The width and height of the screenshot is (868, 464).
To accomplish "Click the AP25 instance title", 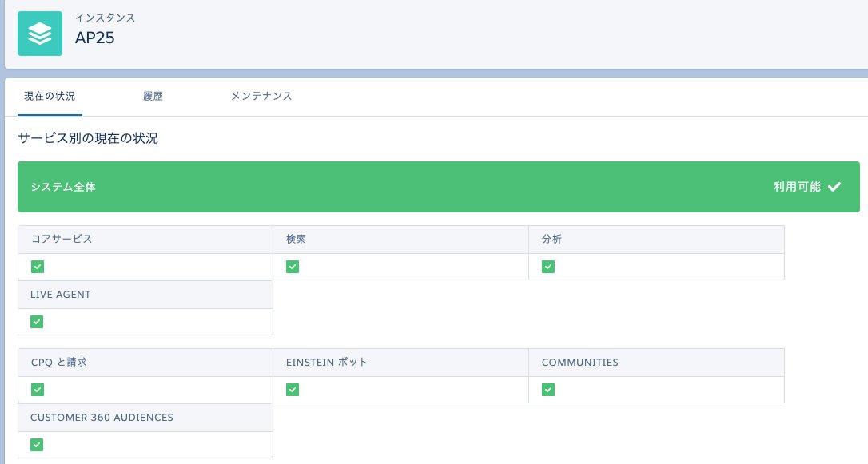I will click(x=95, y=38).
